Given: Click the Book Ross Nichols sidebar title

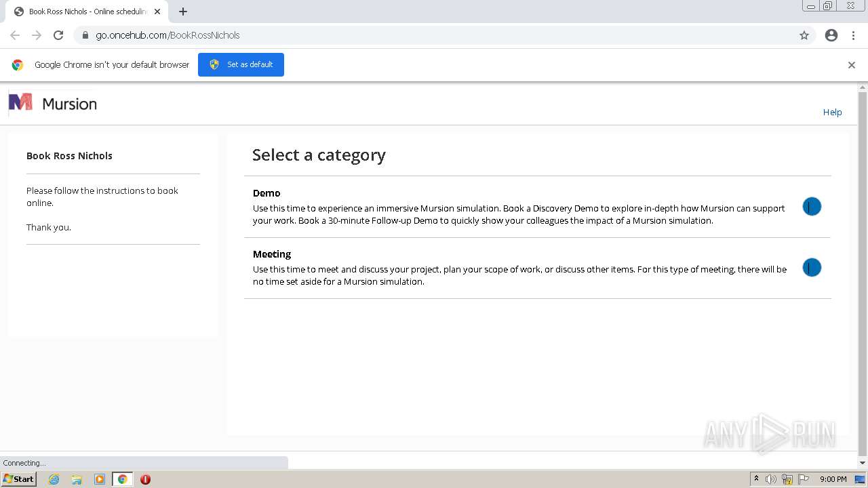Looking at the screenshot, I should (x=69, y=156).
